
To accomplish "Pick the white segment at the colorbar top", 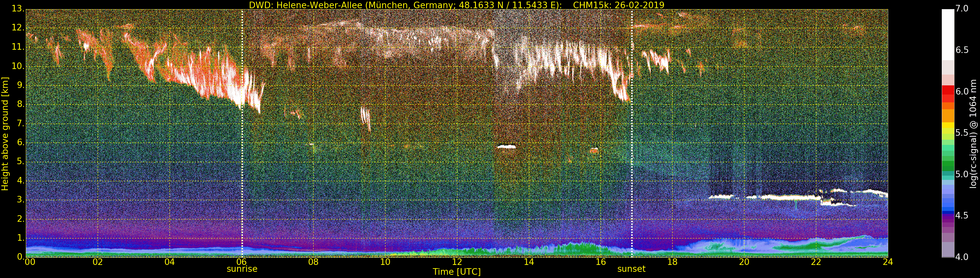I will 948,34.
